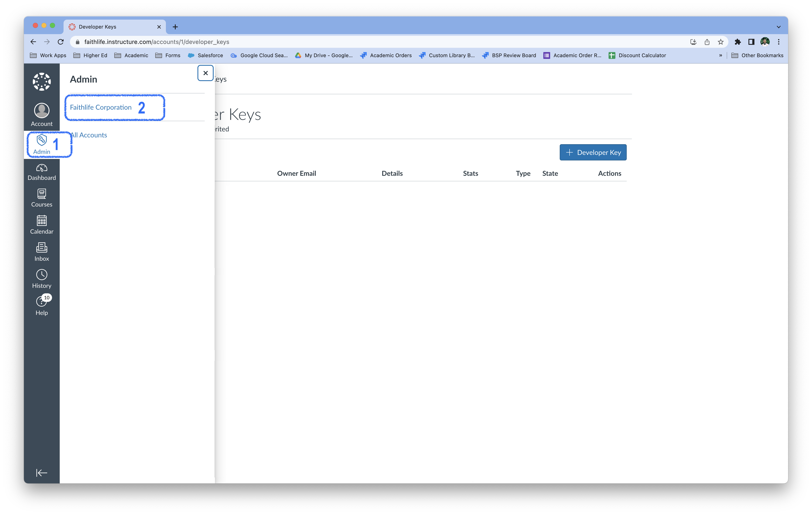Expand the tab search dropdown

[779, 27]
